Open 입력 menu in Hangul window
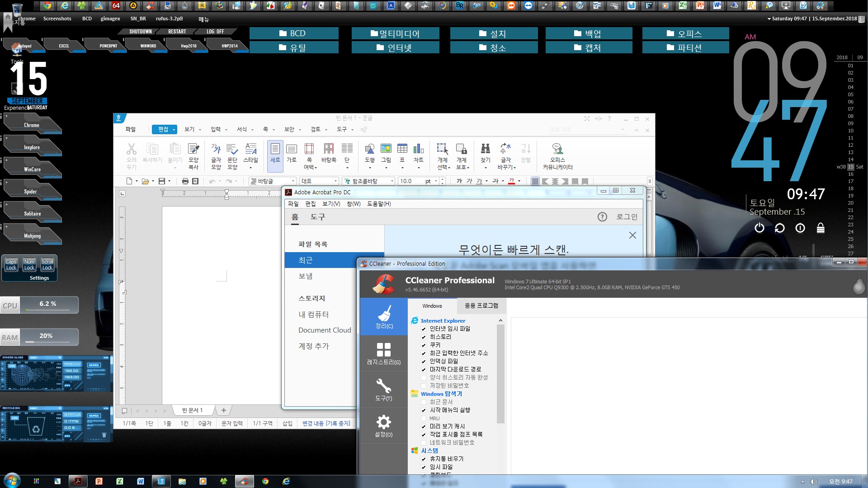 [x=216, y=129]
